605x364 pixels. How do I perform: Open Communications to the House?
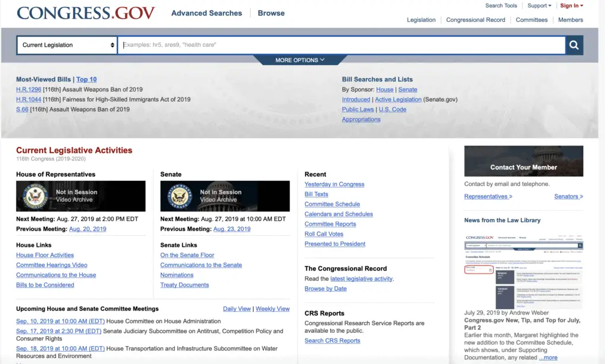(x=56, y=275)
